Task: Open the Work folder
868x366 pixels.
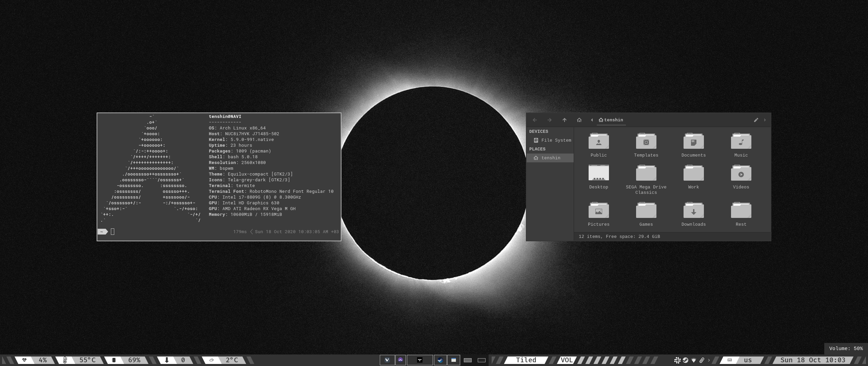Action: [x=693, y=177]
